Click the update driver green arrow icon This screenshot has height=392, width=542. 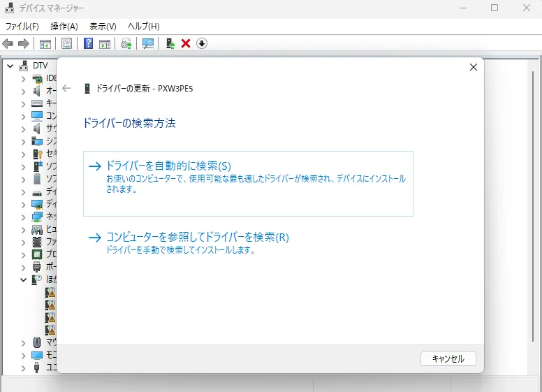pos(170,43)
